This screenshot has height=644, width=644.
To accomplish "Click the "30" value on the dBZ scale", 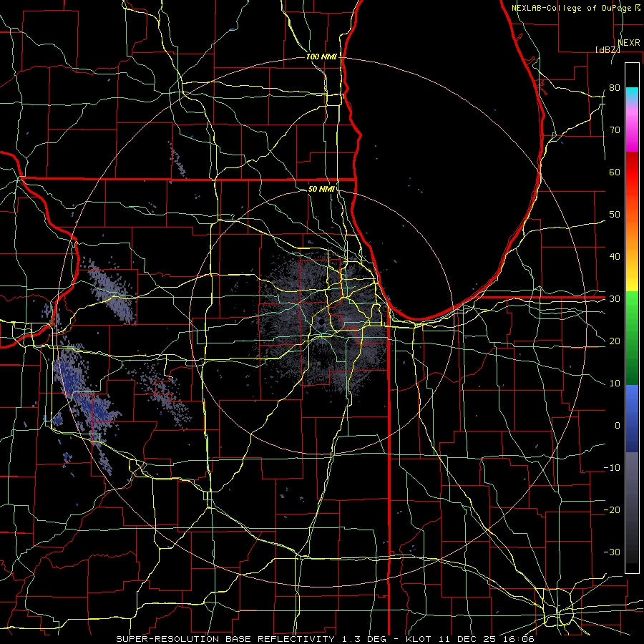I will pyautogui.click(x=615, y=299).
